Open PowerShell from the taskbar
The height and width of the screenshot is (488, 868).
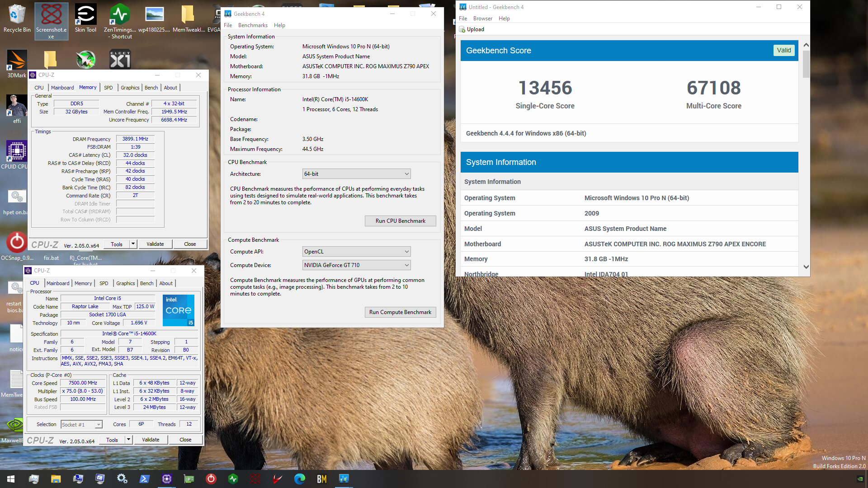[x=144, y=479]
